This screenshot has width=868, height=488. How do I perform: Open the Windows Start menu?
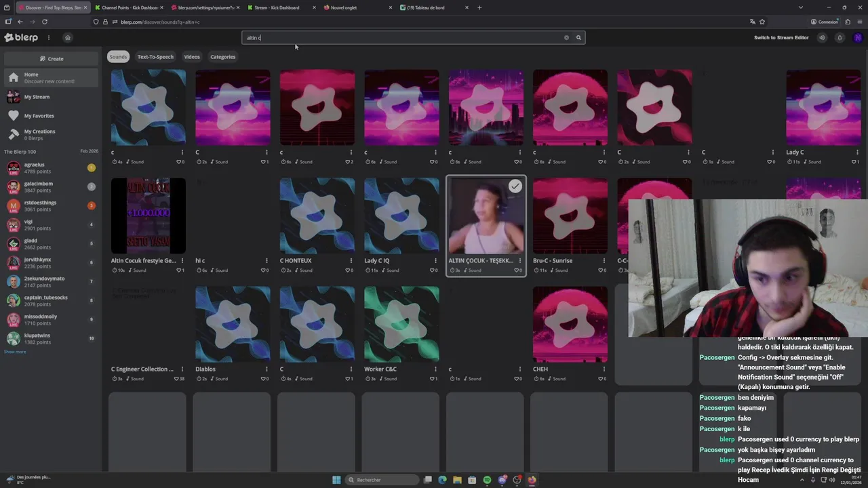[x=336, y=480]
